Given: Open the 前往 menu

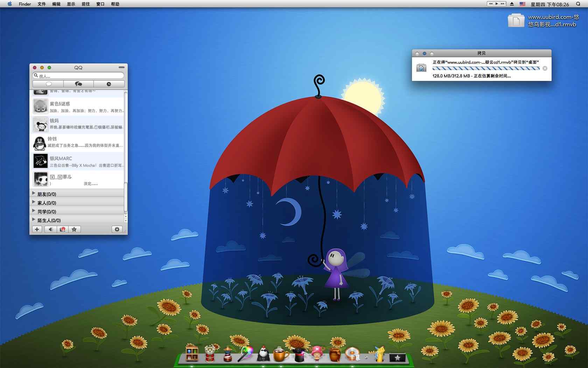Looking at the screenshot, I should (x=86, y=4).
